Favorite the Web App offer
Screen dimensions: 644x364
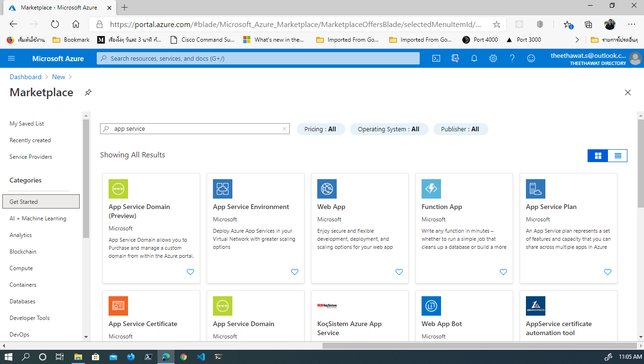coord(399,272)
